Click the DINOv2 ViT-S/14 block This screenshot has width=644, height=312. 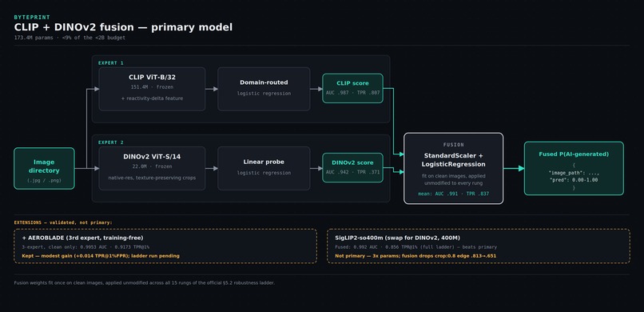[x=152, y=168]
